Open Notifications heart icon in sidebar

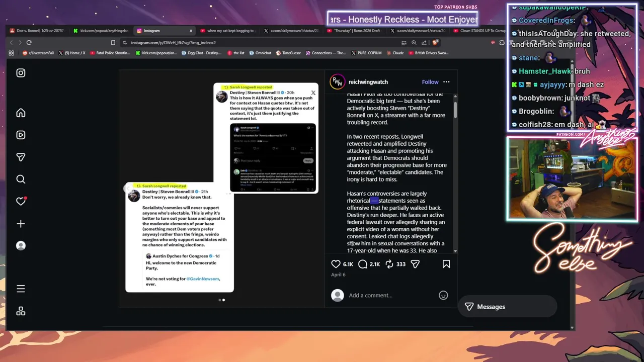pos(21,201)
